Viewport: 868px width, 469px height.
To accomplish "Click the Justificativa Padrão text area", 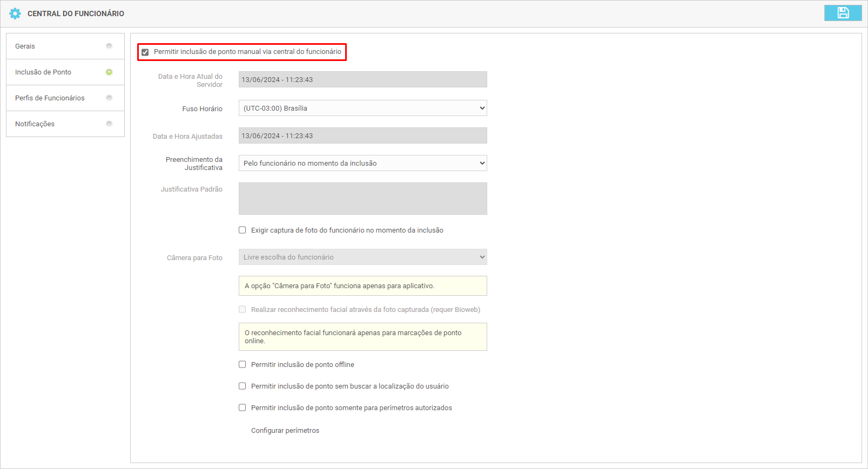I will tap(362, 199).
